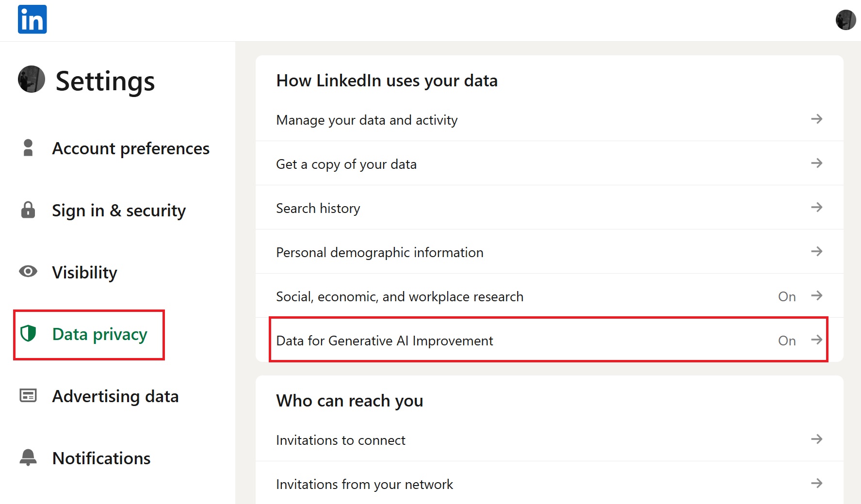This screenshot has height=504, width=861.
Task: Click the green shield Data privacy icon
Action: click(x=28, y=334)
